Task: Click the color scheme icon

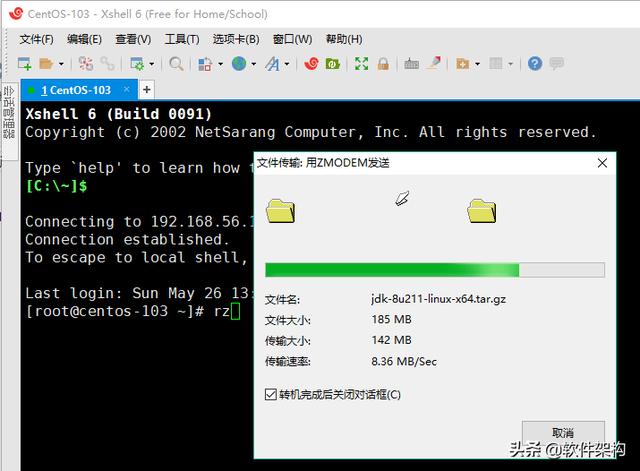Action: coord(205,64)
